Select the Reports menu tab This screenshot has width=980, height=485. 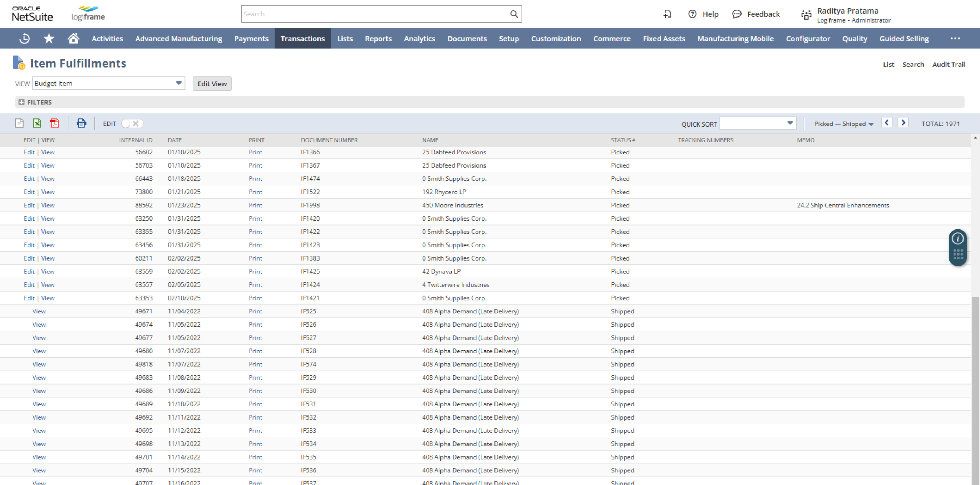pos(378,39)
